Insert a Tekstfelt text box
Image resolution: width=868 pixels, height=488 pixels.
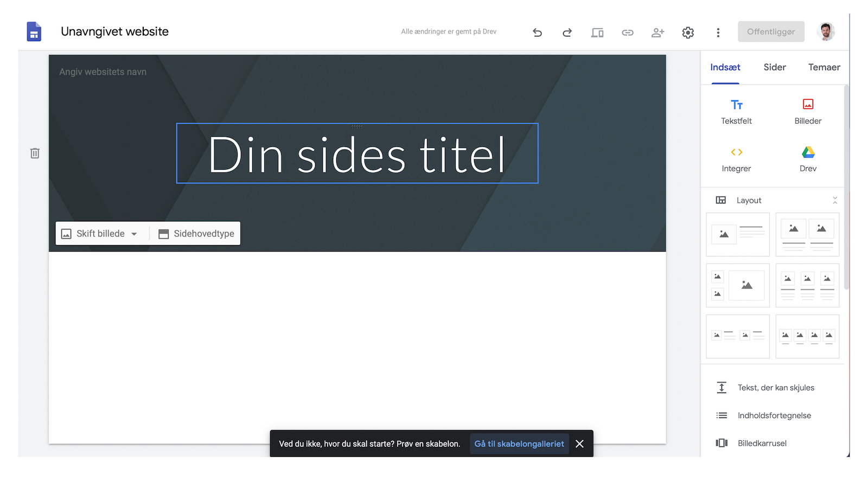tap(736, 111)
